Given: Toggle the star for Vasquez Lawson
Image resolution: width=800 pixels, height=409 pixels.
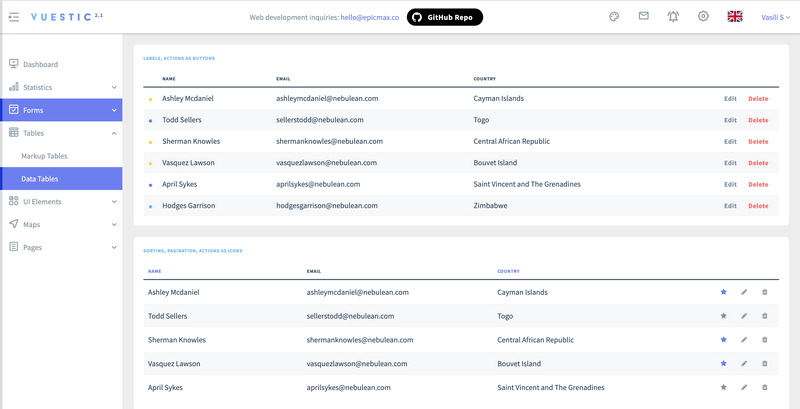Looking at the screenshot, I should tap(723, 364).
